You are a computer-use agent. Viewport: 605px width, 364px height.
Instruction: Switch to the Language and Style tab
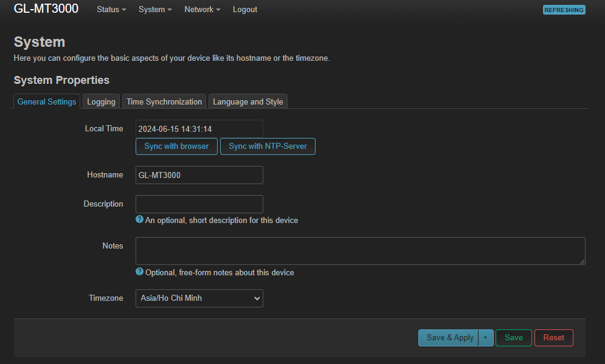coord(247,102)
